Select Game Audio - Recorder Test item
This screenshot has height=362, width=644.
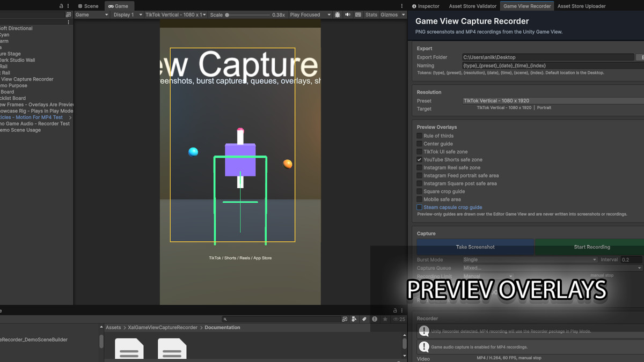[35, 124]
